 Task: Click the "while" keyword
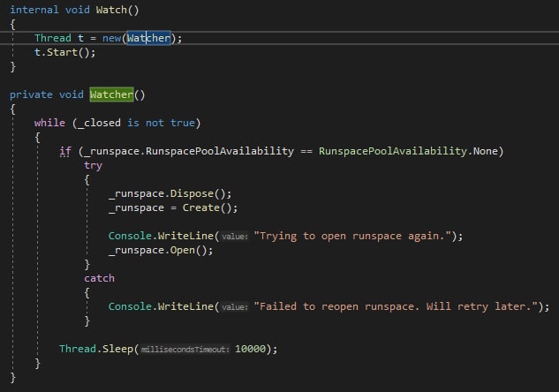(x=49, y=123)
